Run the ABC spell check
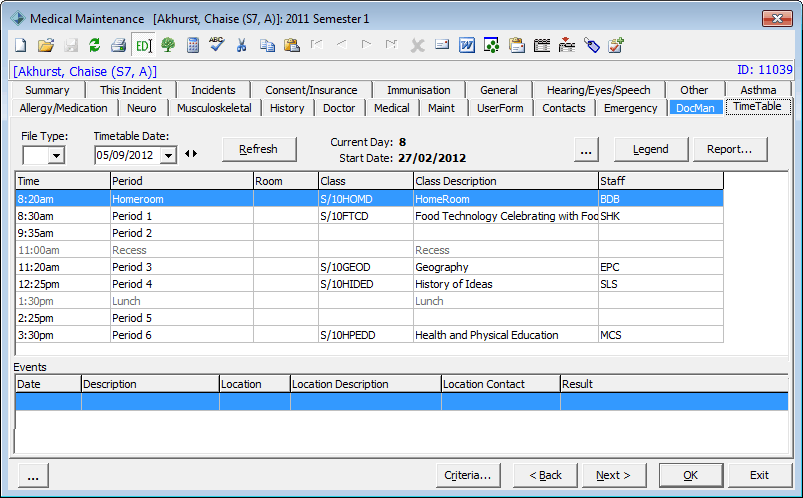 tap(217, 45)
